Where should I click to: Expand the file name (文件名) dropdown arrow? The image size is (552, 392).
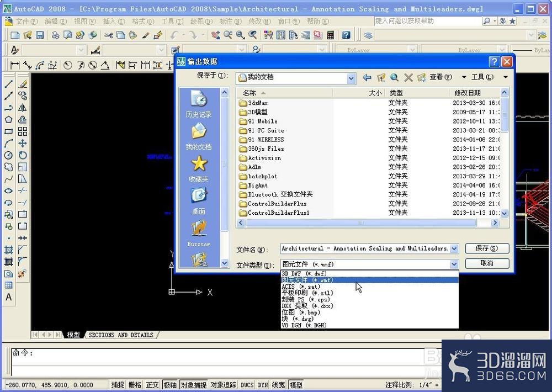pyautogui.click(x=454, y=248)
